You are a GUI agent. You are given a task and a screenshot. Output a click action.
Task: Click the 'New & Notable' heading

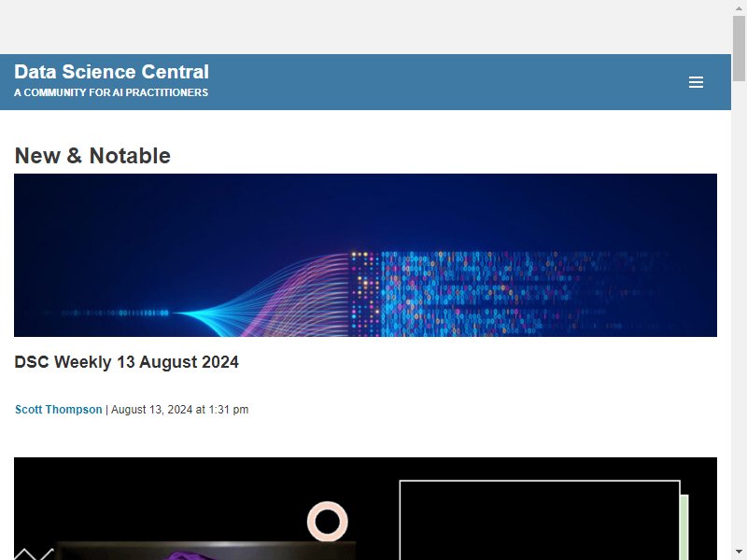pyautogui.click(x=92, y=156)
